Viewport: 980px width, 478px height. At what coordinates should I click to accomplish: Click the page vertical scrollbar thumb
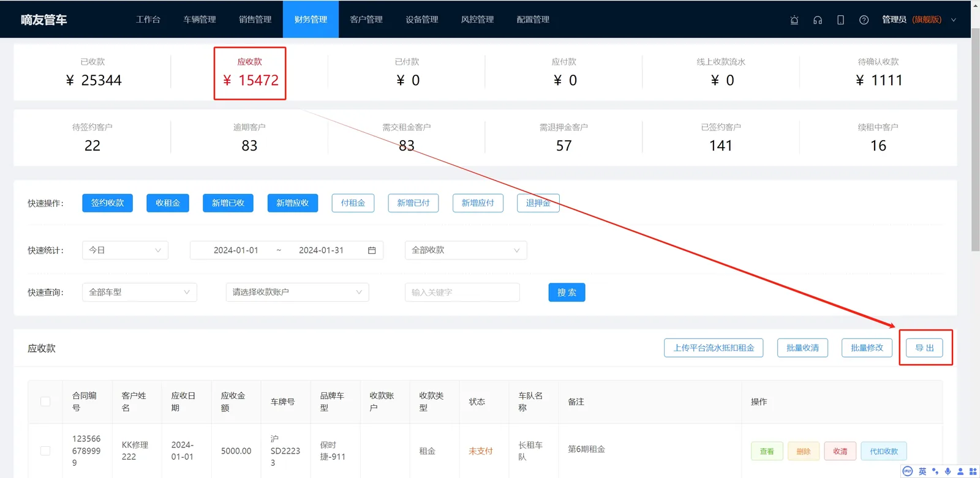click(975, 139)
